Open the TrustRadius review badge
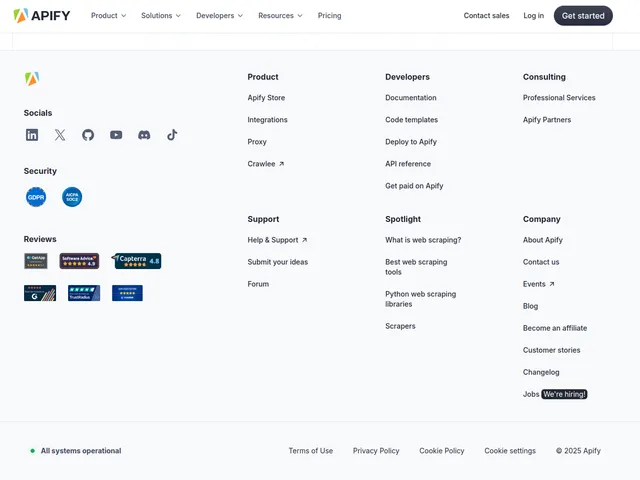This screenshot has height=480, width=640. coord(84,293)
